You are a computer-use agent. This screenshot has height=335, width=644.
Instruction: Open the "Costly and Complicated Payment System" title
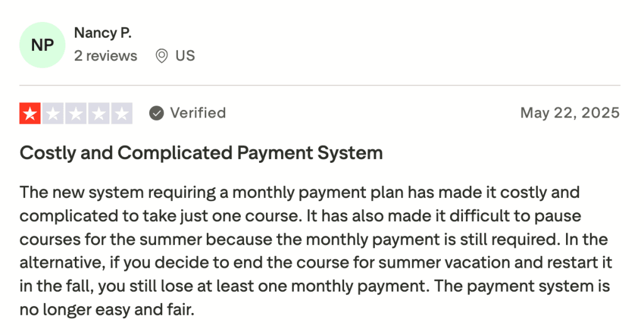201,153
